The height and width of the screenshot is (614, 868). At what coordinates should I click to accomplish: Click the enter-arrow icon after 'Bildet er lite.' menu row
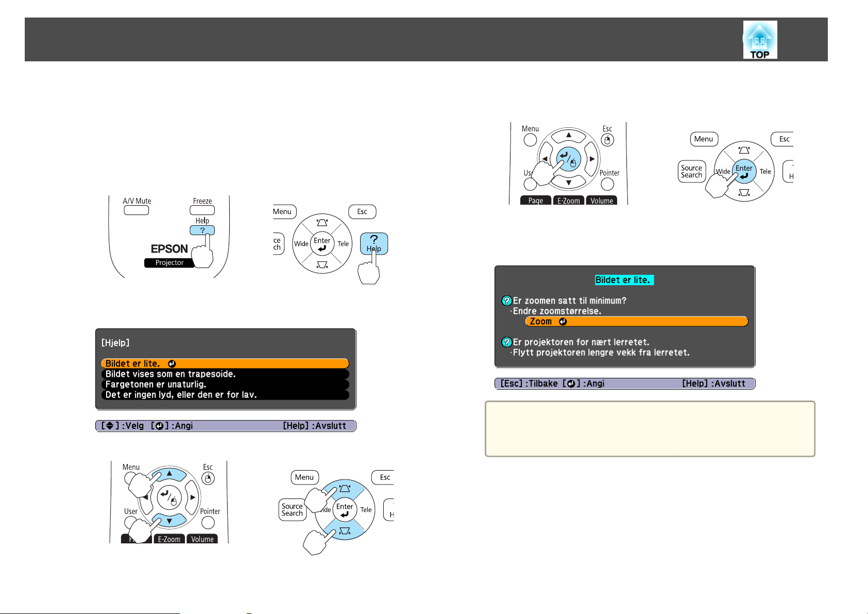(x=172, y=364)
